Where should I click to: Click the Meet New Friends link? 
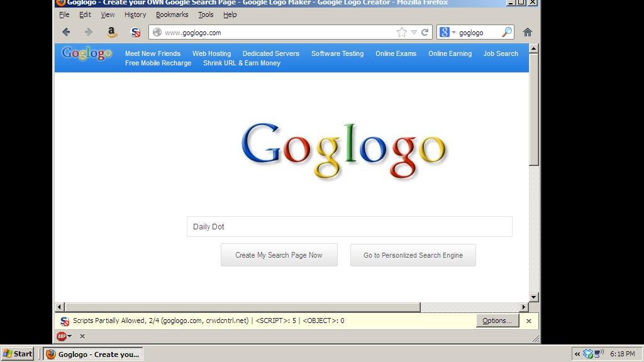(x=153, y=54)
